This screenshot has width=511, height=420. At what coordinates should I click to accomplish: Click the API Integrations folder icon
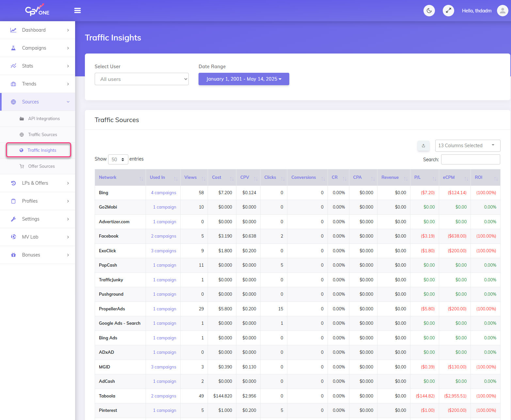click(x=21, y=118)
